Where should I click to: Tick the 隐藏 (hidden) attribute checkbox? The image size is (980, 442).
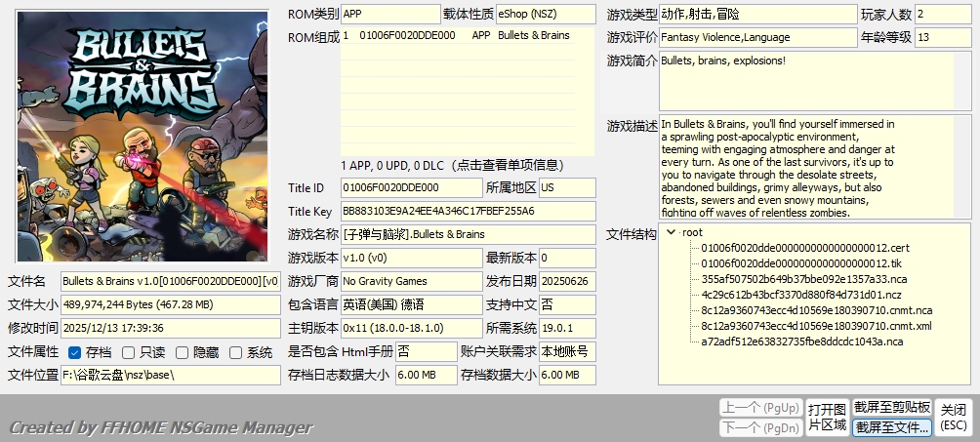[x=183, y=352]
